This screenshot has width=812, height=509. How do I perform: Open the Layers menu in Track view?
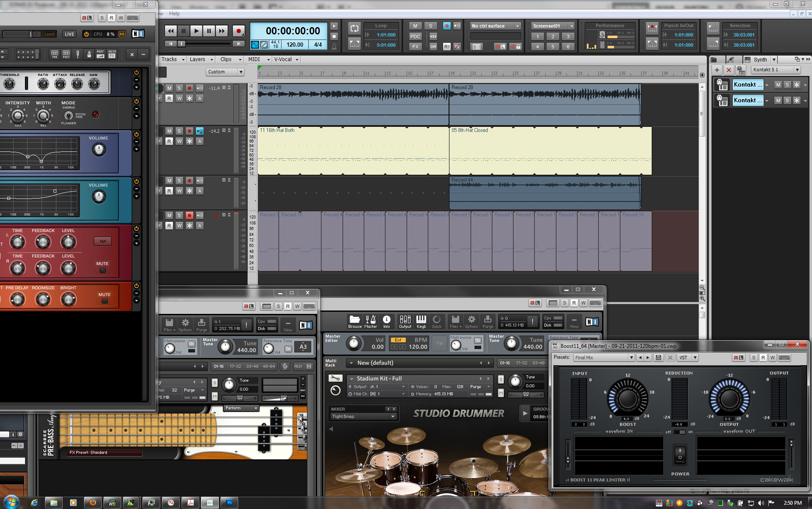pyautogui.click(x=201, y=59)
